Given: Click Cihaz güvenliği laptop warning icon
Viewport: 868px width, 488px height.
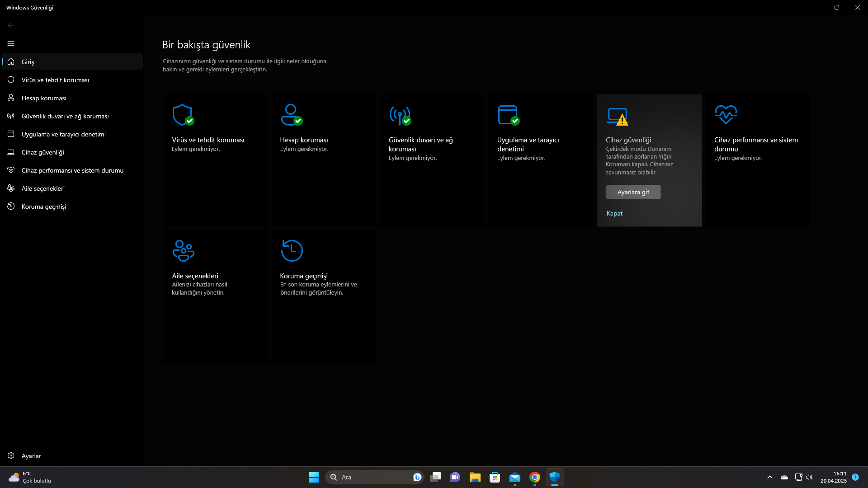Looking at the screenshot, I should (618, 117).
